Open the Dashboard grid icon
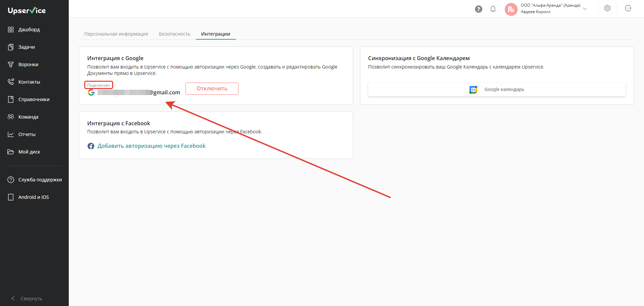644x306 pixels. [11, 30]
